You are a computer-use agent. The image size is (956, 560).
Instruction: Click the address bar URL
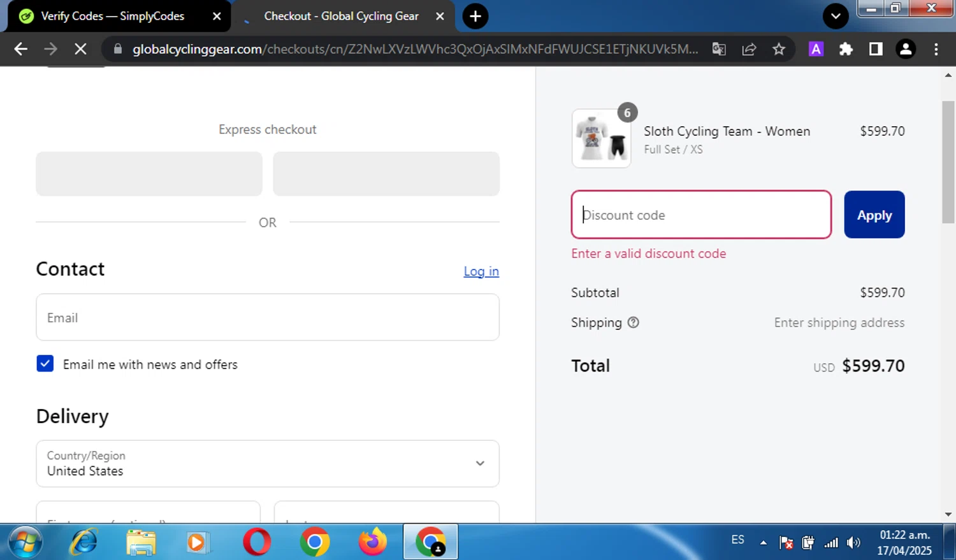(415, 49)
